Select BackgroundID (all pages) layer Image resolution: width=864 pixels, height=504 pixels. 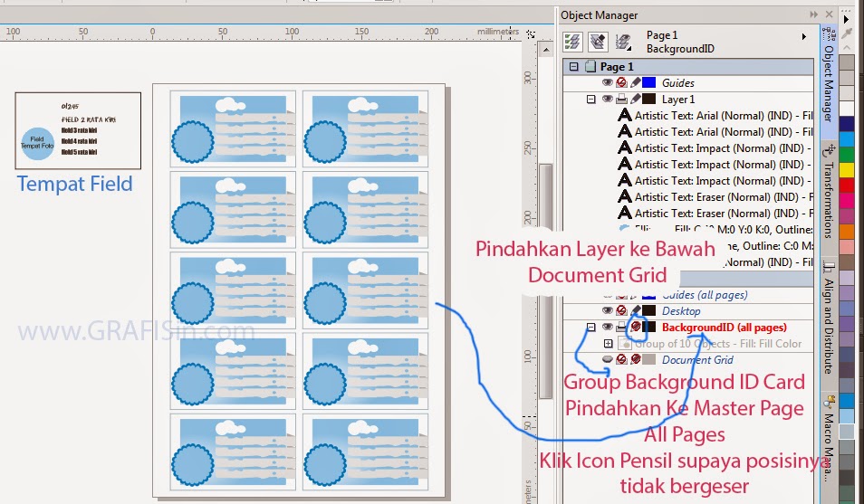(x=724, y=328)
